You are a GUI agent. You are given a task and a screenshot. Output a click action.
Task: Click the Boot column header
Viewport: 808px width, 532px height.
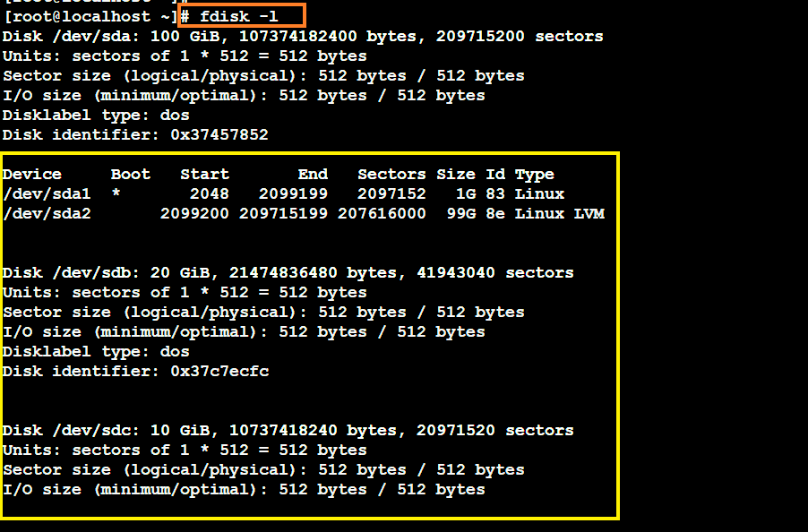(131, 175)
